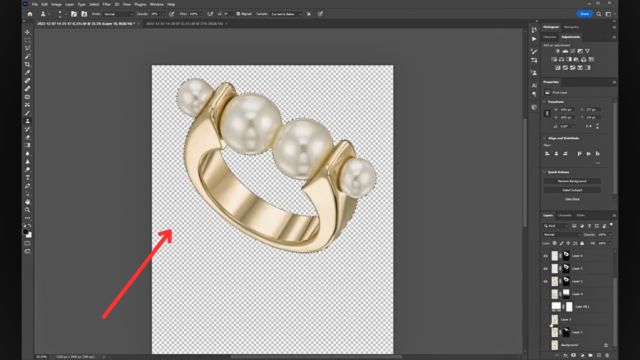The width and height of the screenshot is (640, 360).
Task: Click the align more options ellipsis
Action: (598, 163)
